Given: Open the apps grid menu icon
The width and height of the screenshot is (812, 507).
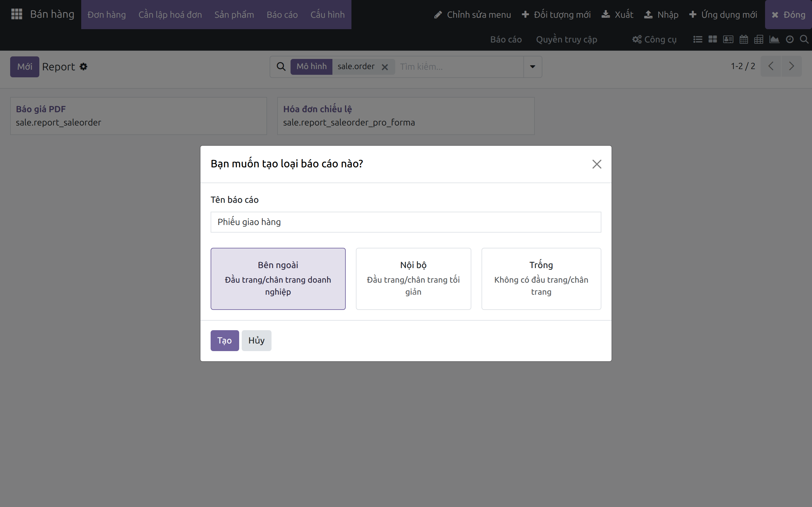Looking at the screenshot, I should [16, 14].
